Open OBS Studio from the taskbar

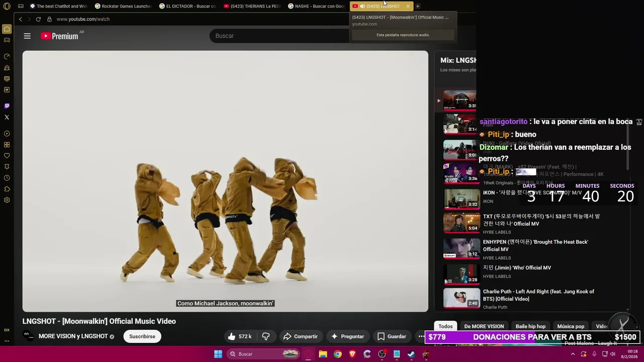382,354
